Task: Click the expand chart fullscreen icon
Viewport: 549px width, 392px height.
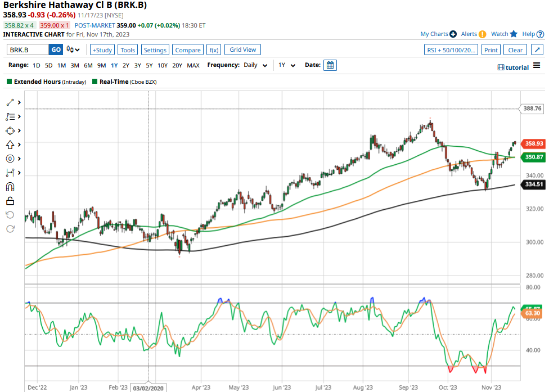Action: pos(537,49)
